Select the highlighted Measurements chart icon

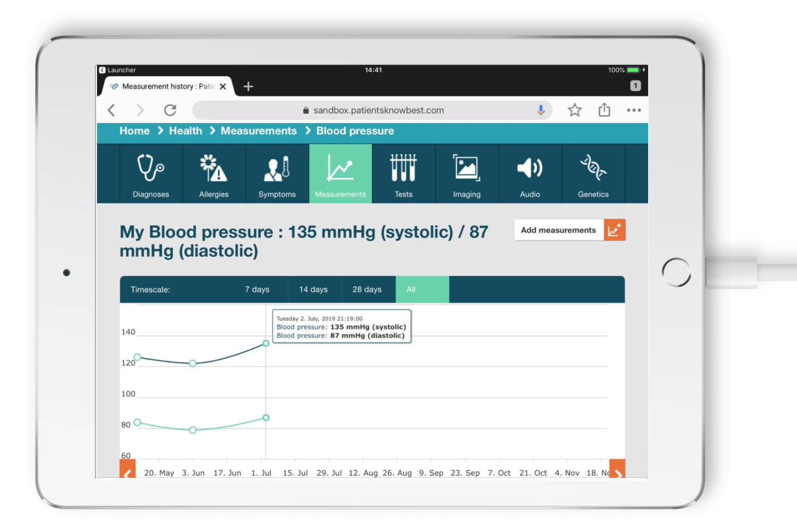(x=340, y=174)
